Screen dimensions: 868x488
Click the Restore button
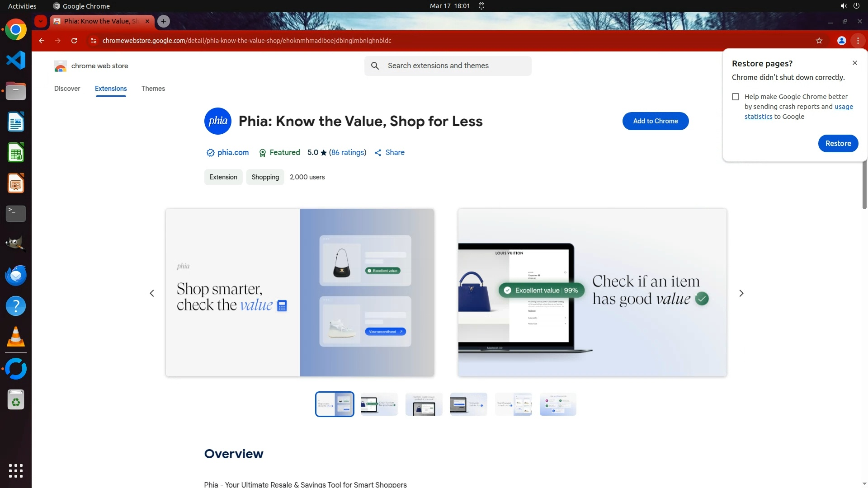point(838,143)
